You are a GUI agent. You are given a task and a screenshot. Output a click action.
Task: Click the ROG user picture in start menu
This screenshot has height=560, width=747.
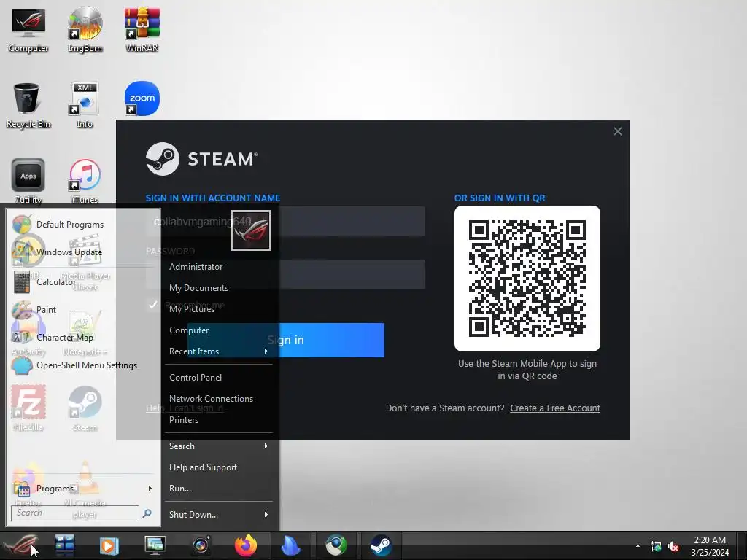(251, 230)
